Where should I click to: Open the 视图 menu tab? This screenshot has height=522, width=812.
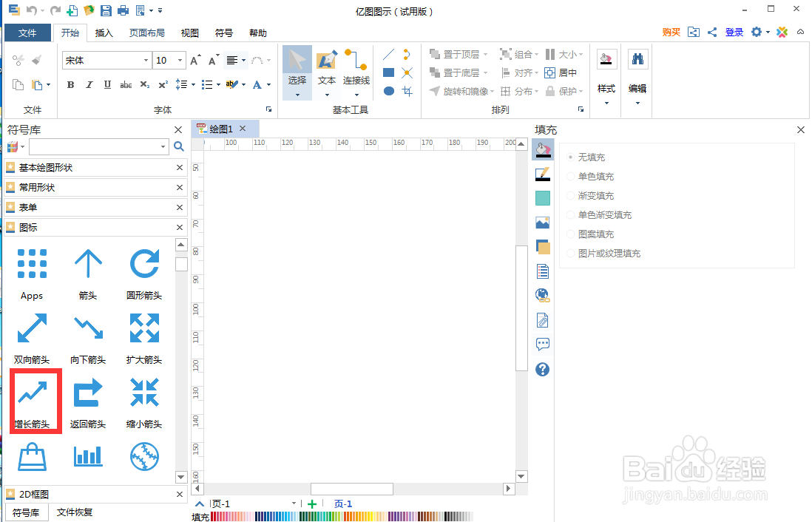(x=189, y=33)
